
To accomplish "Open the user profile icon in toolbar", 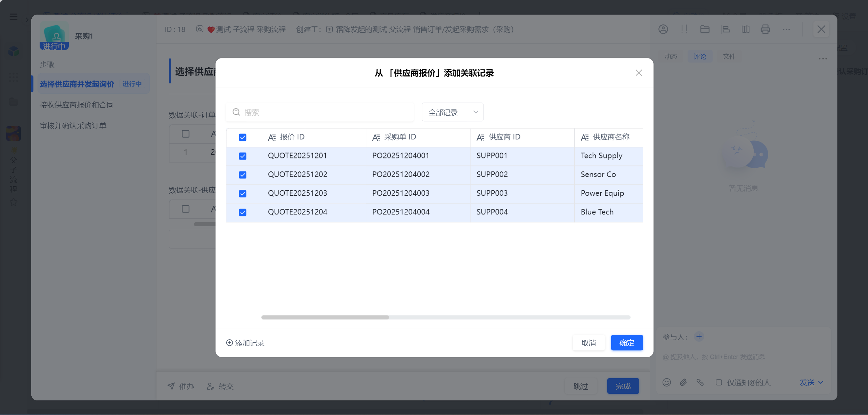I will coord(663,29).
